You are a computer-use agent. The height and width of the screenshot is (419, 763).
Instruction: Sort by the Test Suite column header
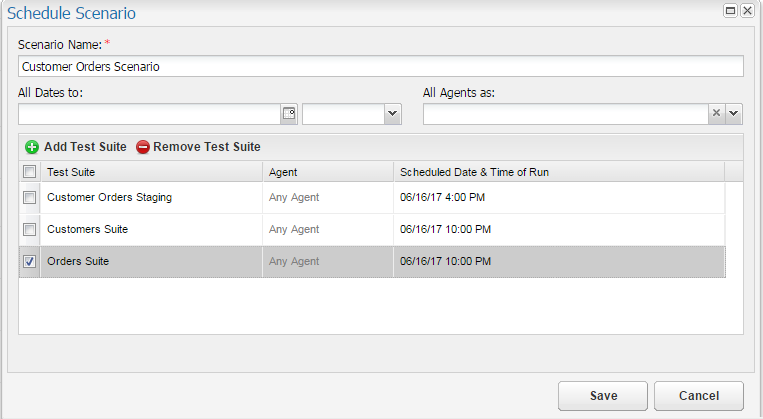[150, 172]
